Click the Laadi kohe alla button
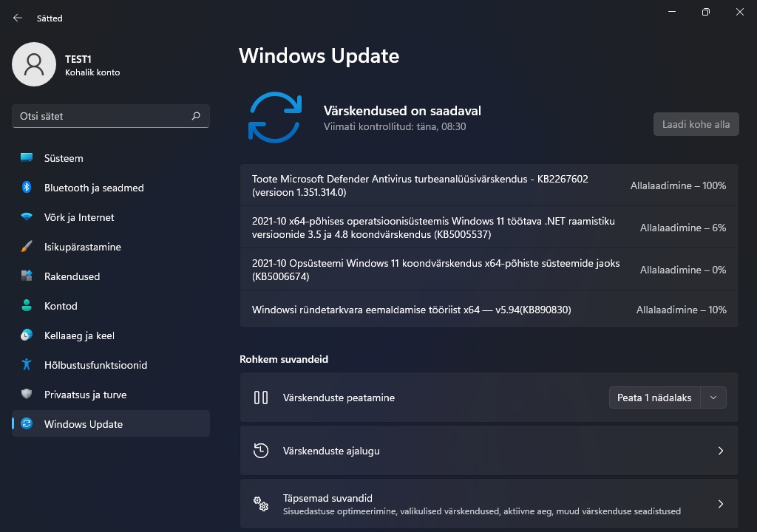 point(696,124)
